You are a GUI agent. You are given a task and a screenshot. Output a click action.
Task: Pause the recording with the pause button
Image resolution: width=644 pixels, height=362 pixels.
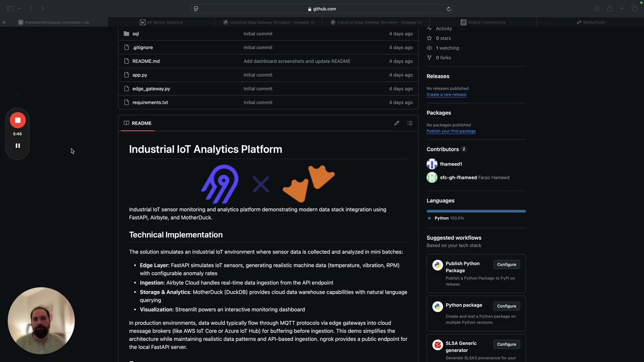pos(18,146)
